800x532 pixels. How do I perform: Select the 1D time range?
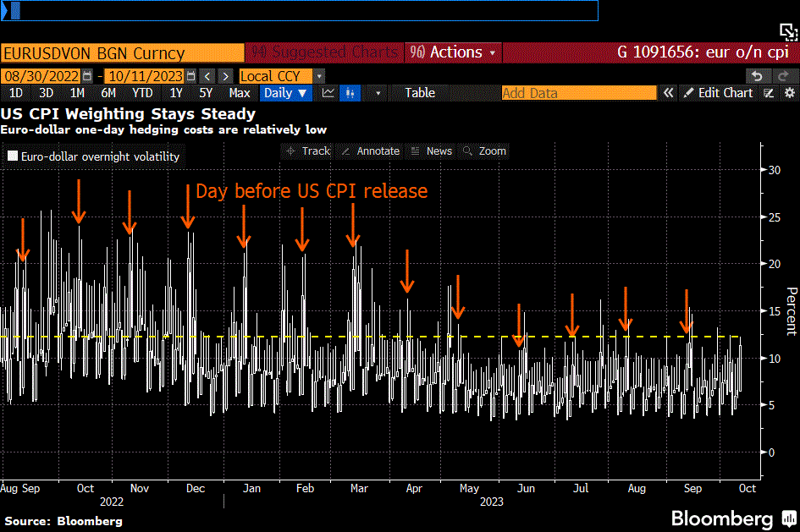pyautogui.click(x=16, y=93)
